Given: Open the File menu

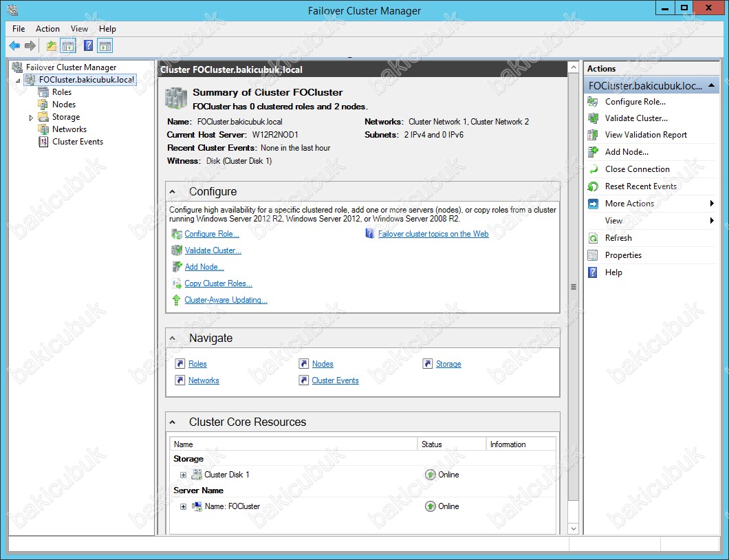Looking at the screenshot, I should (19, 29).
